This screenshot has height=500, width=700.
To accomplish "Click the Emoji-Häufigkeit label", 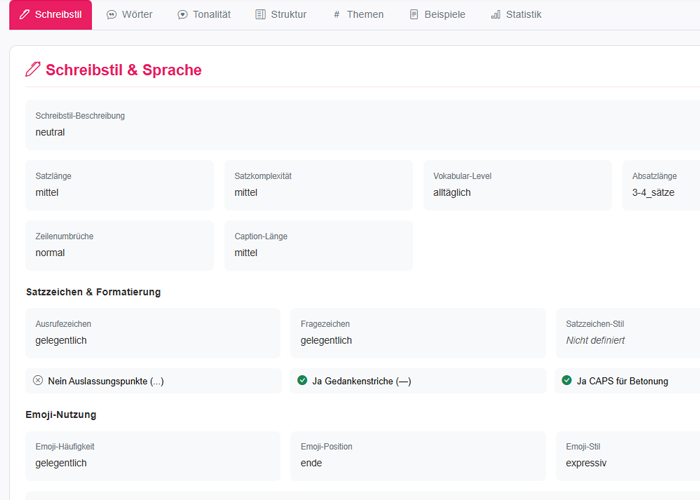I will [x=65, y=446].
